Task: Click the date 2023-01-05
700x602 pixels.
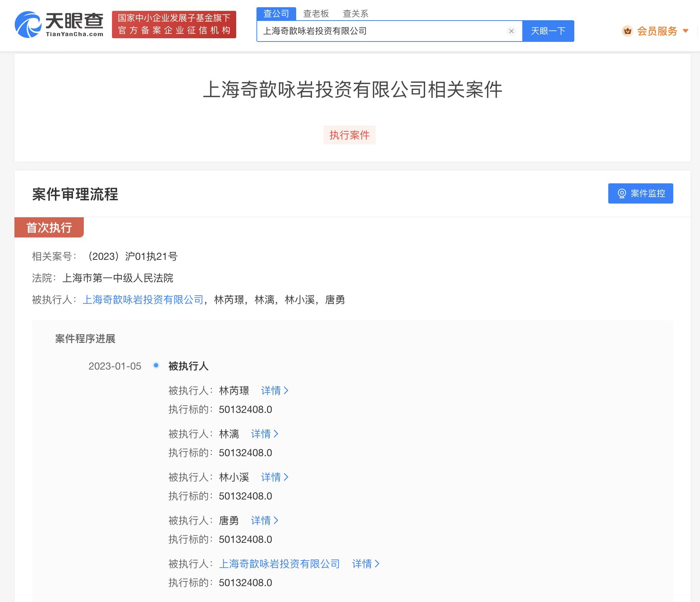Action: click(115, 366)
